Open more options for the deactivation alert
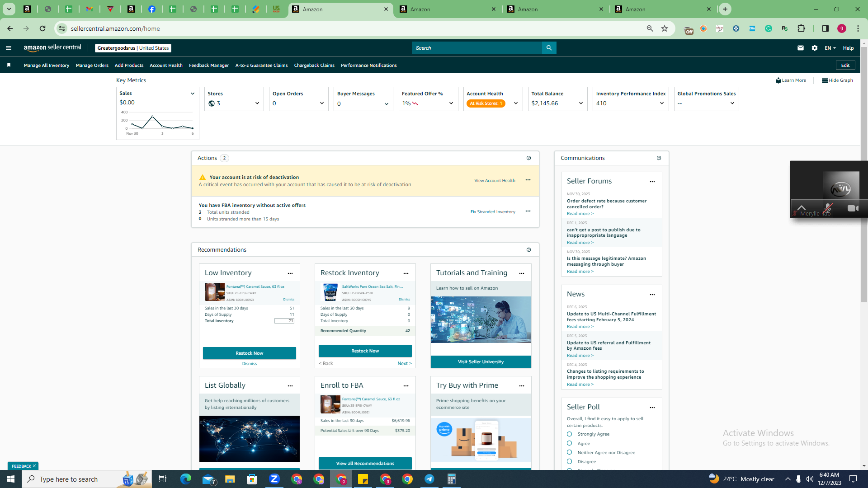868x488 pixels. pyautogui.click(x=528, y=180)
